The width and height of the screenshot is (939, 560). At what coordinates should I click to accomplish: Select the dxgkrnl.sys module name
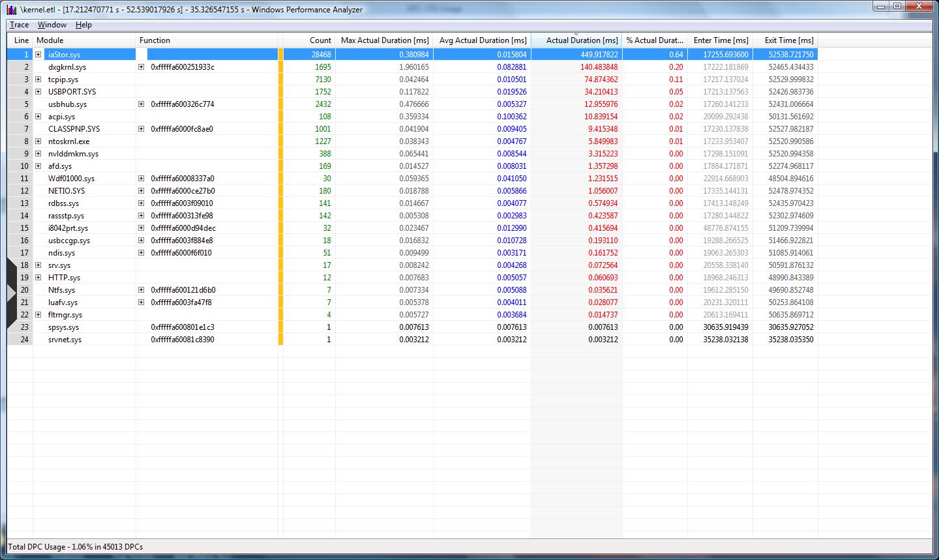[67, 67]
